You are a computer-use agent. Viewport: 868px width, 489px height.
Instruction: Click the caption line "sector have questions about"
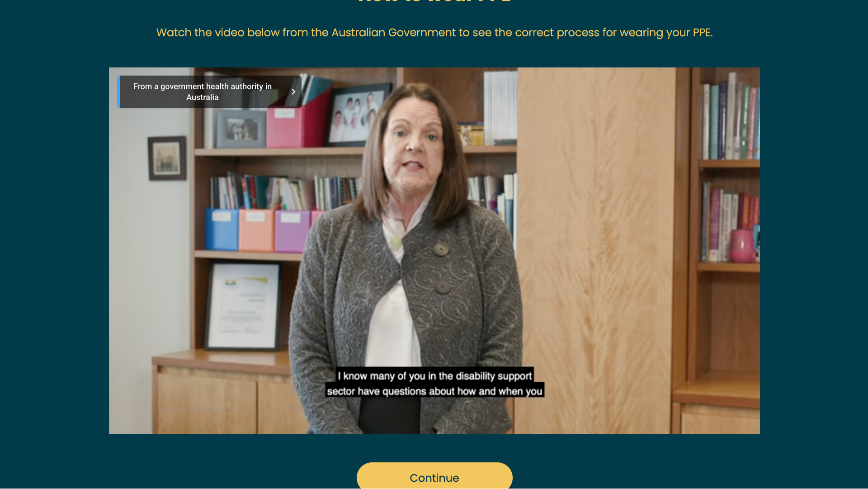tap(435, 391)
